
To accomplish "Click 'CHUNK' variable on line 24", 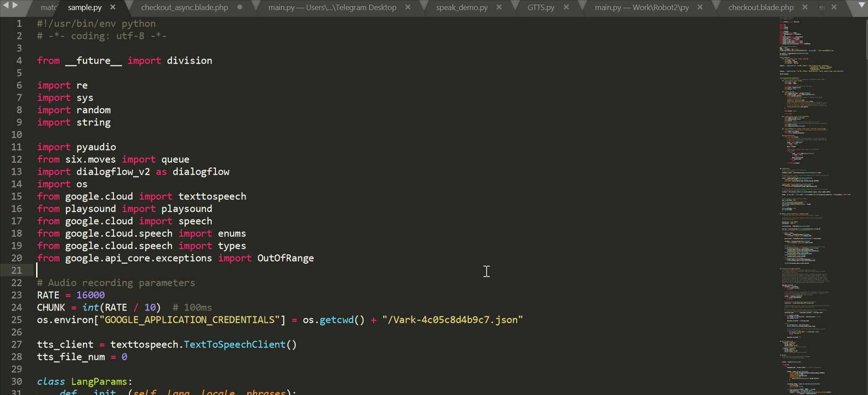I will 51,308.
